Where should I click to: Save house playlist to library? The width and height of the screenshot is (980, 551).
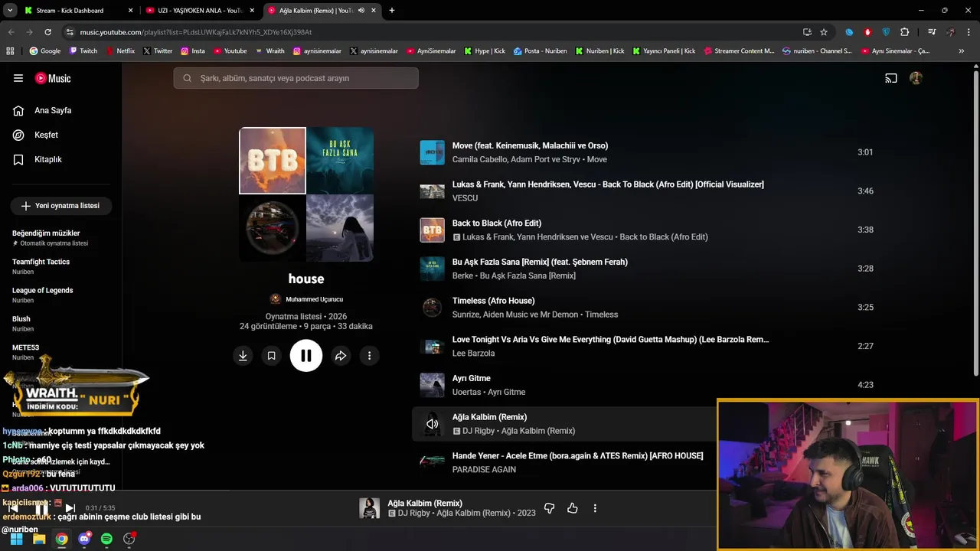[x=271, y=356]
